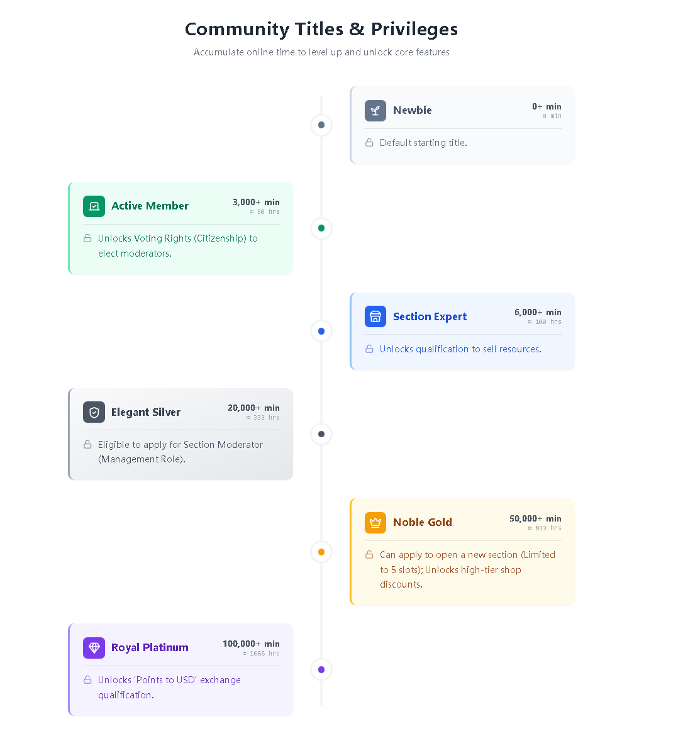
Task: Select the green Active Member timeline dot
Action: [321, 228]
